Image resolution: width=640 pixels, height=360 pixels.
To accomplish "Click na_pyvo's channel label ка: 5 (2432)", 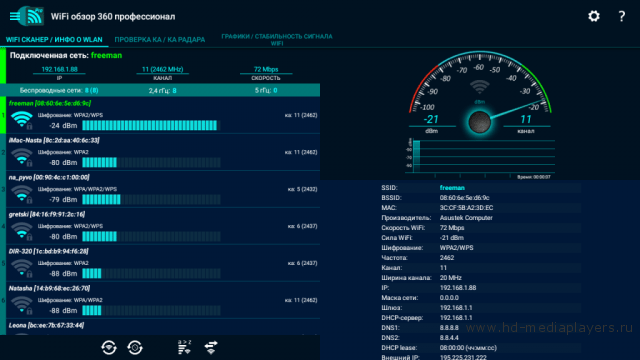I will coord(302,189).
